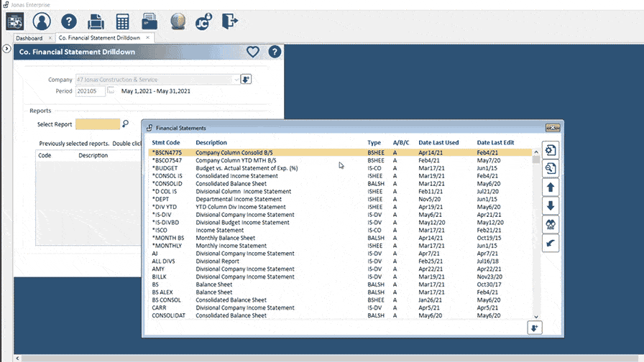The width and height of the screenshot is (644, 362).
Task: Select the *ISCO Income Statement row
Action: pyautogui.click(x=340, y=231)
